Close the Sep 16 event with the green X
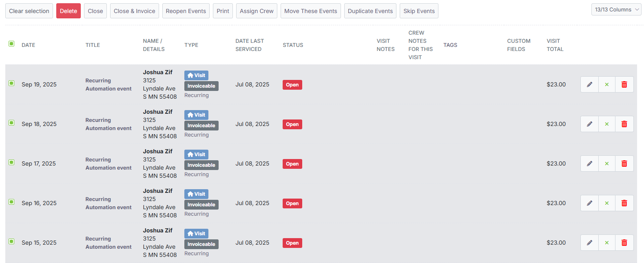Screen dimensions: 644x263 point(606,203)
